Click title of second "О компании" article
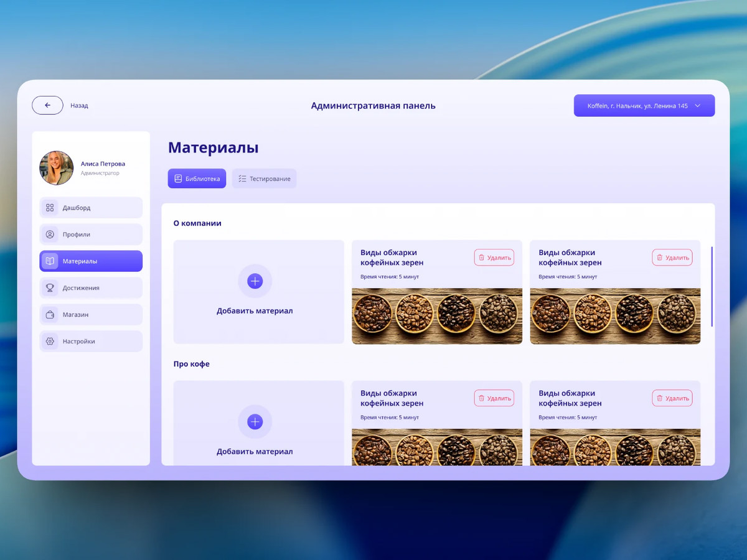 [x=570, y=258]
